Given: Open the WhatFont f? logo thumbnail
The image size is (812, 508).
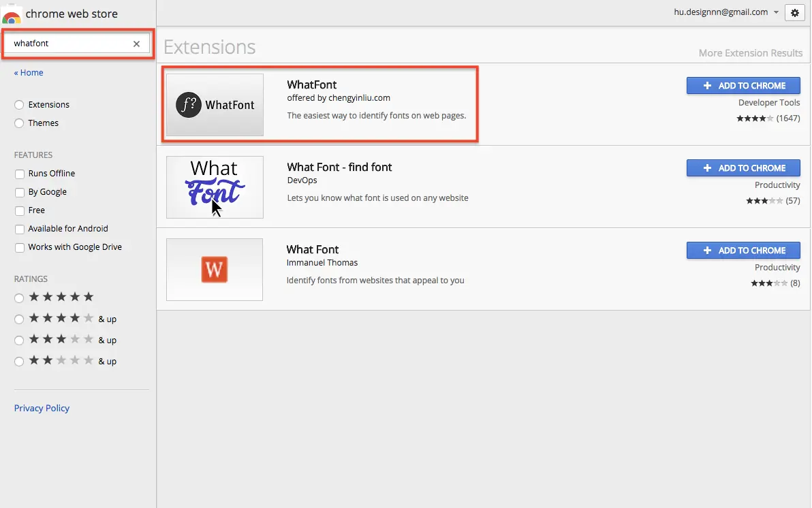Looking at the screenshot, I should 215,105.
